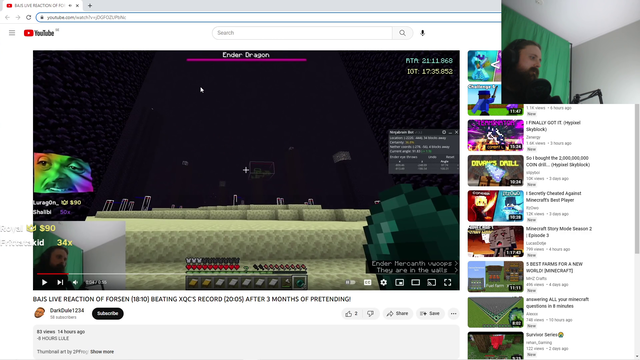
Task: Click the LucasDotje channel name
Action: click(x=536, y=243)
